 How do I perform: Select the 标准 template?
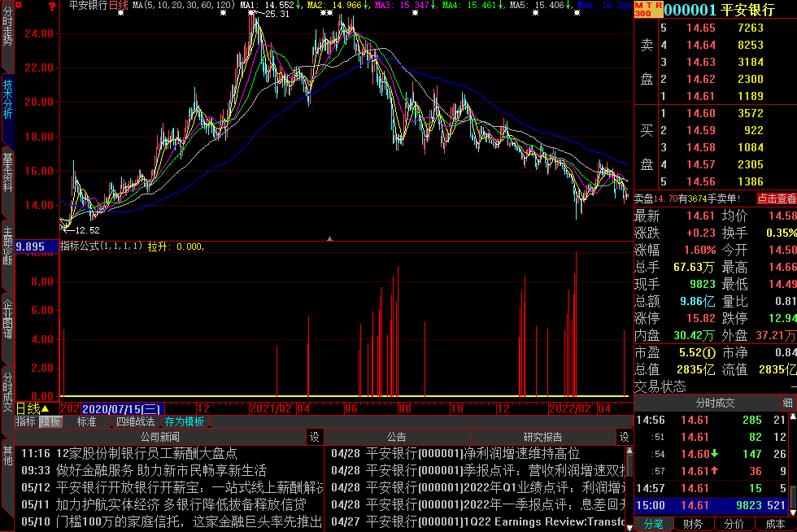pyautogui.click(x=86, y=421)
